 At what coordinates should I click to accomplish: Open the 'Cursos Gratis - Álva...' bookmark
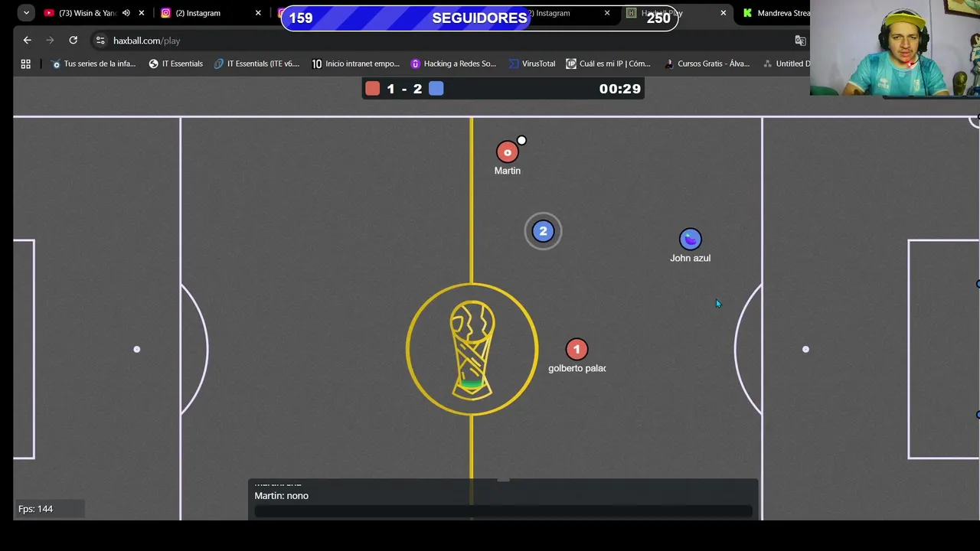click(707, 64)
